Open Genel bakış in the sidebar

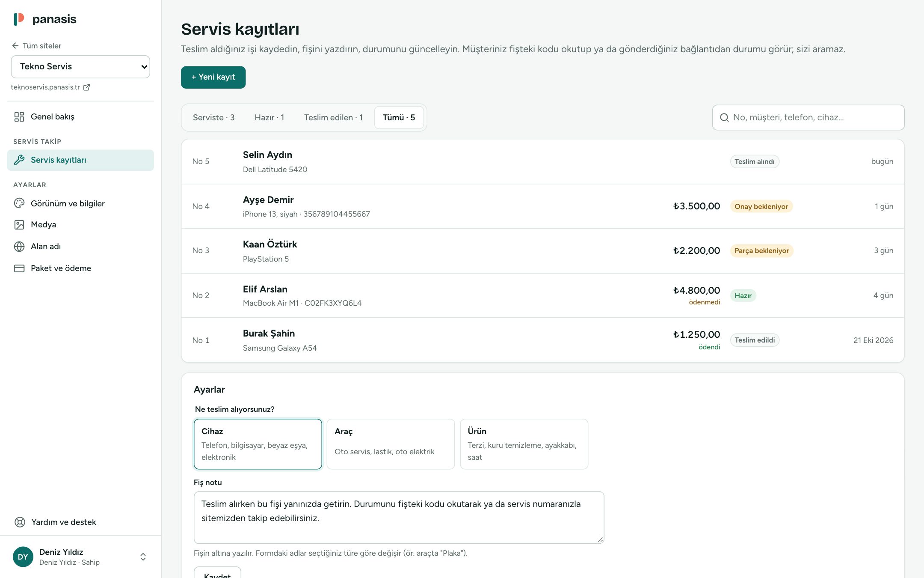point(80,117)
